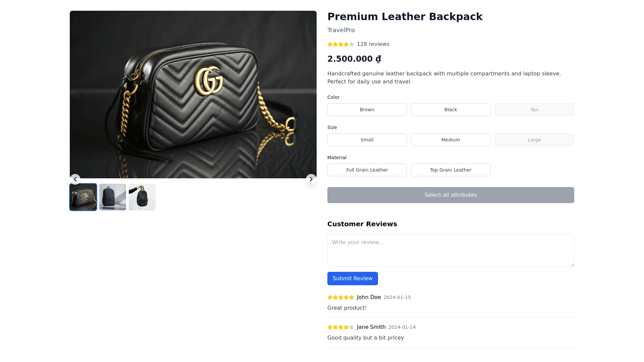The image size is (644, 362).
Task: Click the main product image
Action: coord(193,95)
